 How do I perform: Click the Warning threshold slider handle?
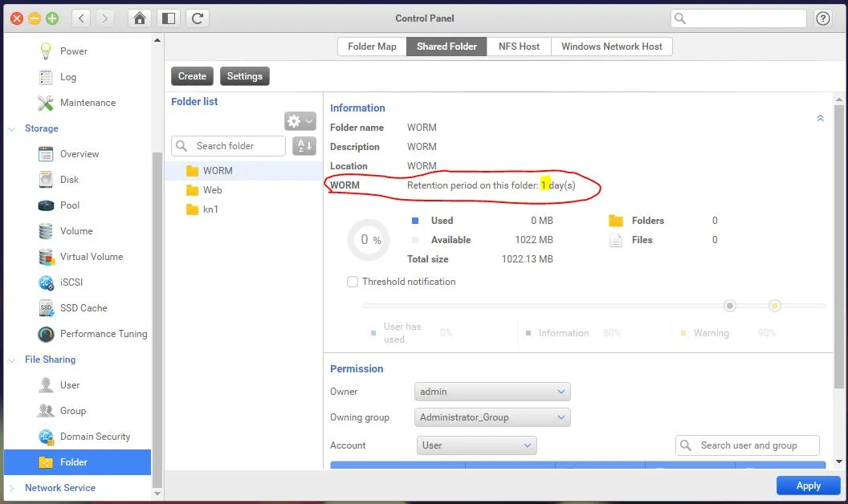(774, 306)
